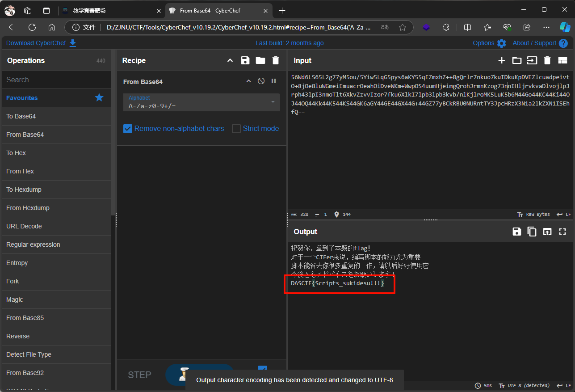The width and height of the screenshot is (575, 392).
Task: Open the Base64 Alphabet dropdown
Action: click(x=201, y=102)
